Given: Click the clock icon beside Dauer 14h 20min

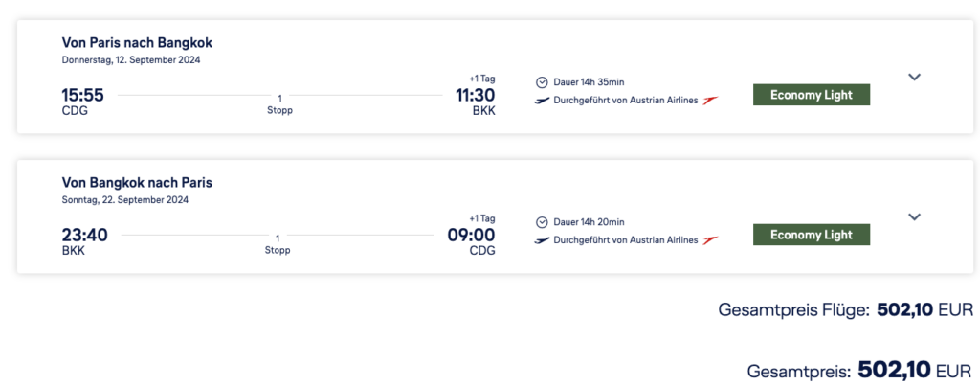Looking at the screenshot, I should 542,222.
